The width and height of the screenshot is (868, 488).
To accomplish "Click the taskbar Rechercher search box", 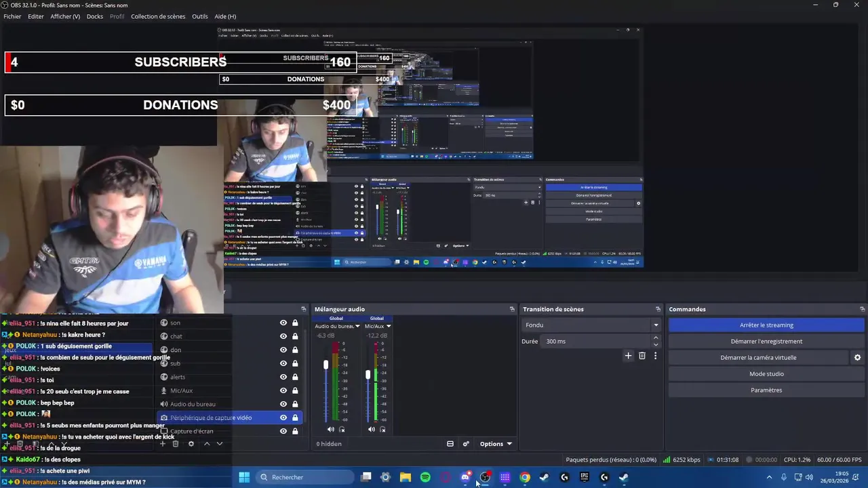I will click(305, 477).
